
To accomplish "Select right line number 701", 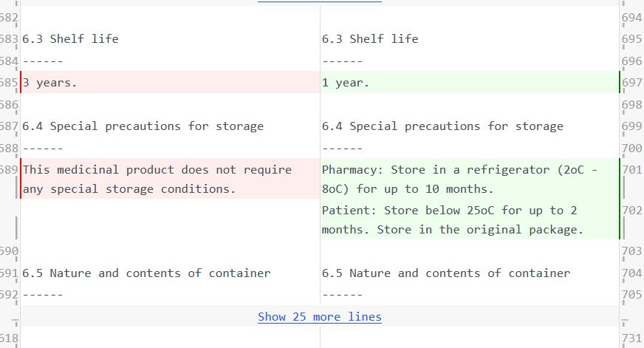I will point(633,170).
